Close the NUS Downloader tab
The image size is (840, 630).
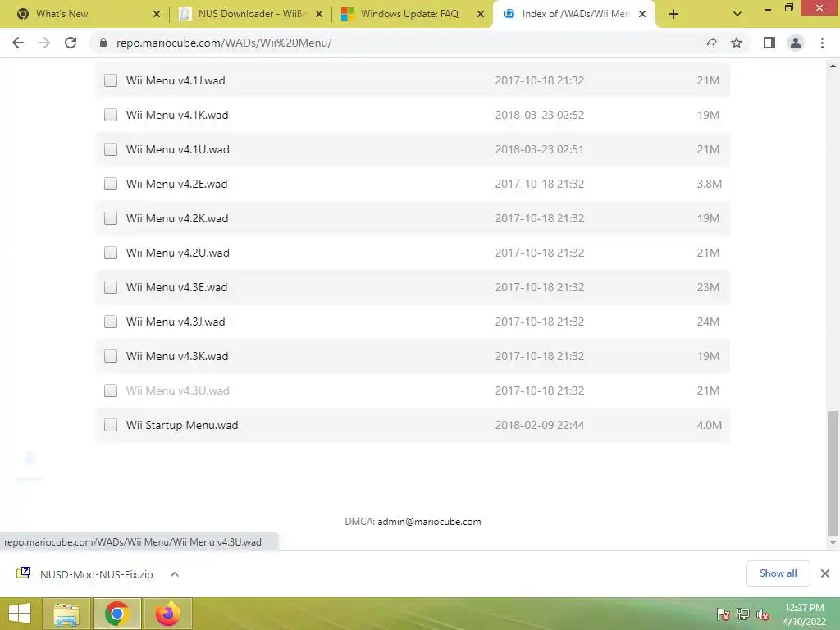tap(319, 14)
